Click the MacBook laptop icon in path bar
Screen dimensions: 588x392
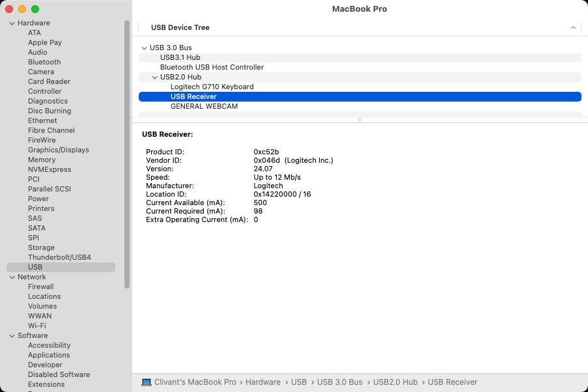point(147,382)
